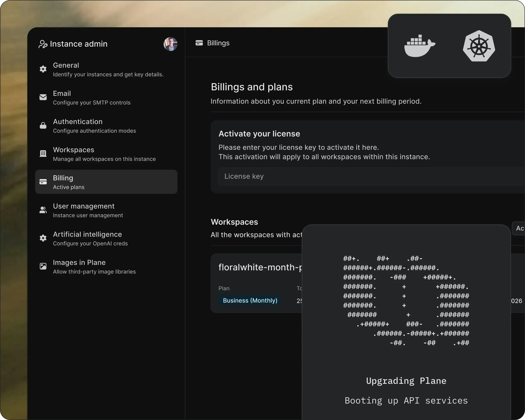Click the Kubernetes helm wheel icon
This screenshot has width=525, height=420.
pyautogui.click(x=479, y=46)
